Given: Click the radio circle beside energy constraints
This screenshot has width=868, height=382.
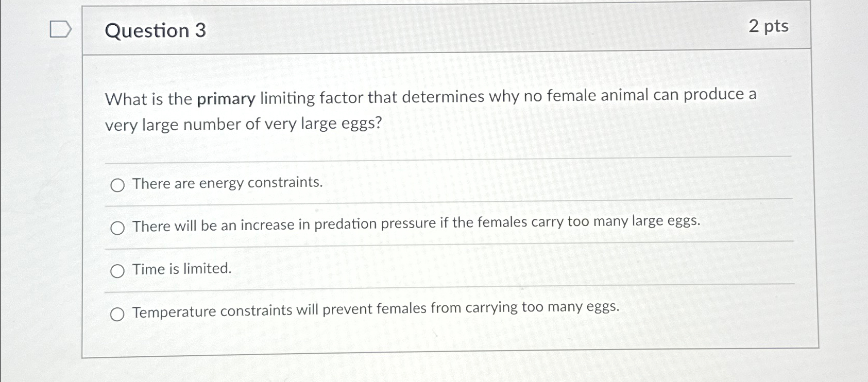Looking at the screenshot, I should (x=118, y=184).
